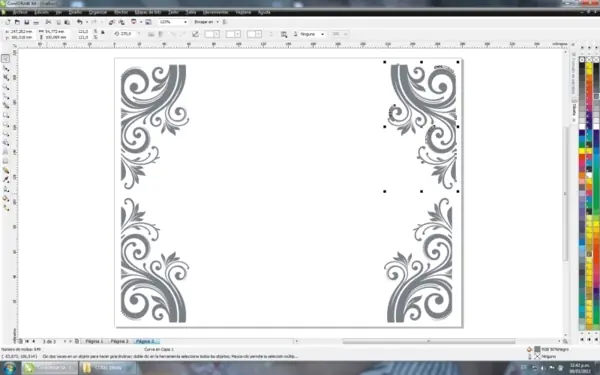
Task: Click the taskbar clock
Action: (579, 368)
